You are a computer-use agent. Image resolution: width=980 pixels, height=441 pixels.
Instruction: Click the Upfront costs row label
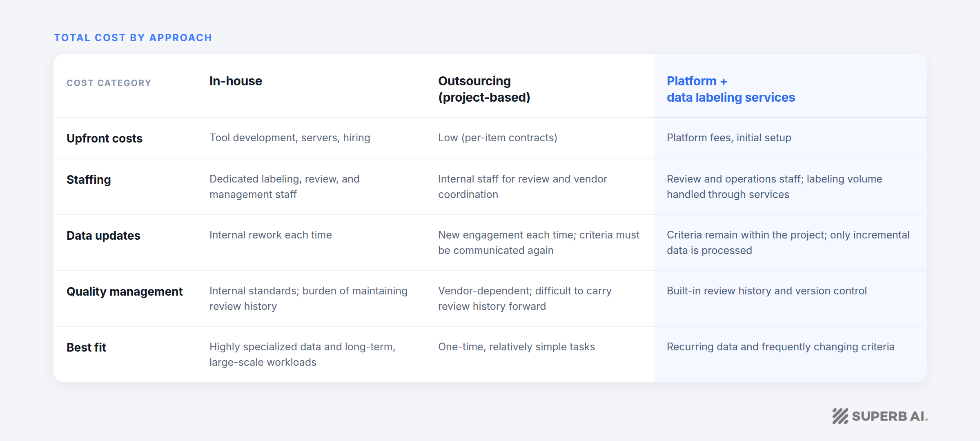click(105, 138)
